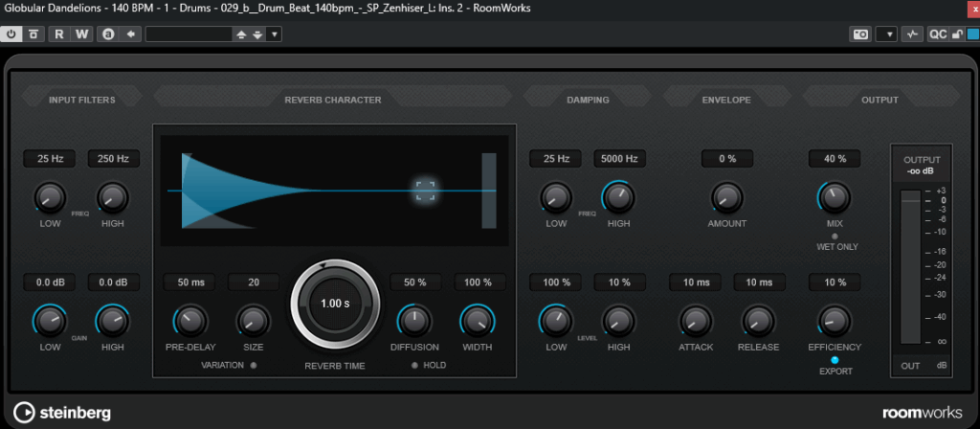Click the 50 % diffusion value field
Viewport: 980px width, 429px height.
pos(415,282)
